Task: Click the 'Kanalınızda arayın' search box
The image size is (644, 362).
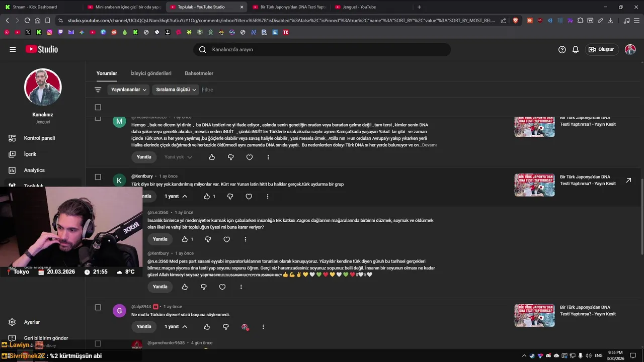Action: [322, 49]
